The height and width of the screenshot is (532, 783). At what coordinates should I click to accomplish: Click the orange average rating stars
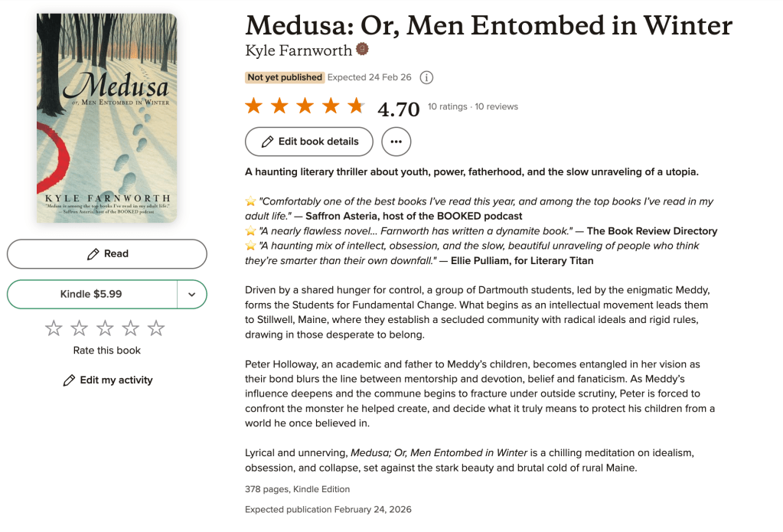[x=304, y=106]
